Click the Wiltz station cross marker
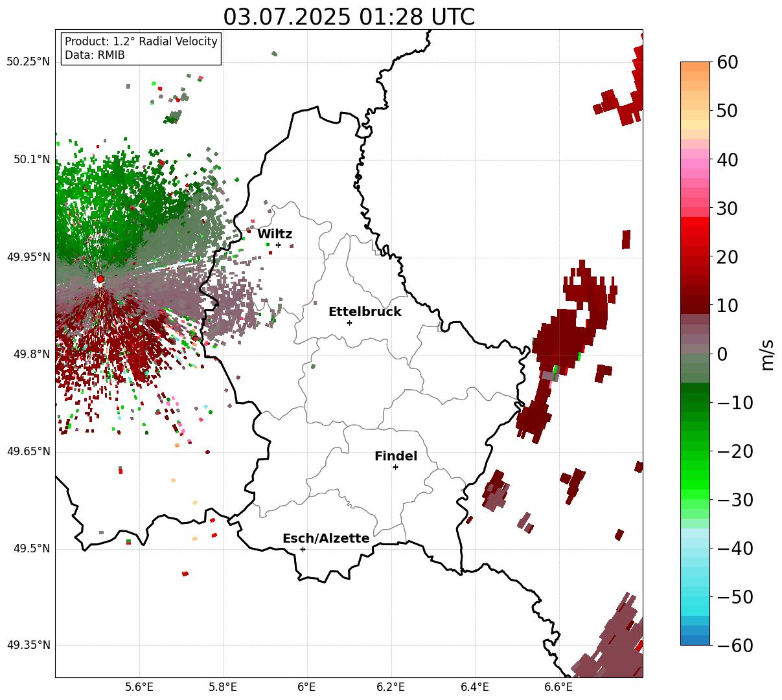This screenshot has height=700, width=782. [278, 245]
